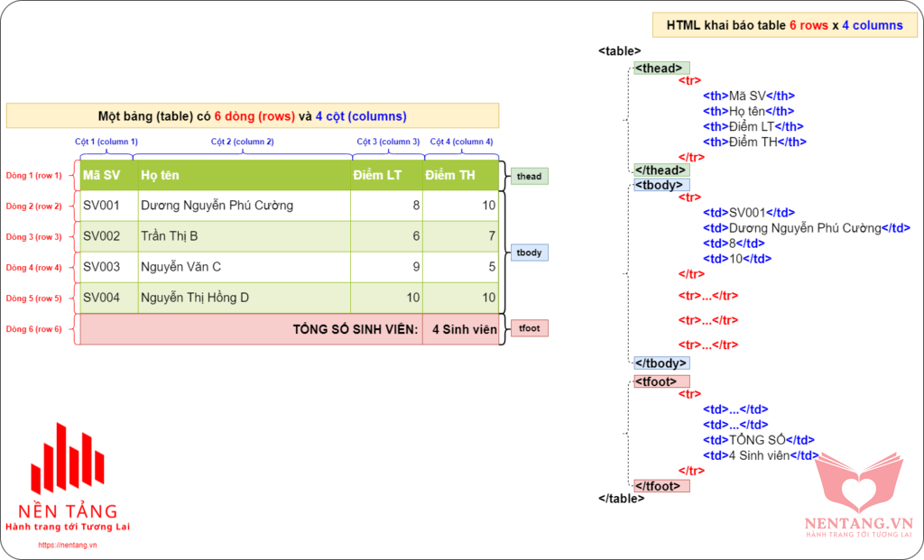Viewport: 924px width, 560px height.
Task: Click the 'Cột 2 (column 2)' column label
Action: [x=242, y=142]
